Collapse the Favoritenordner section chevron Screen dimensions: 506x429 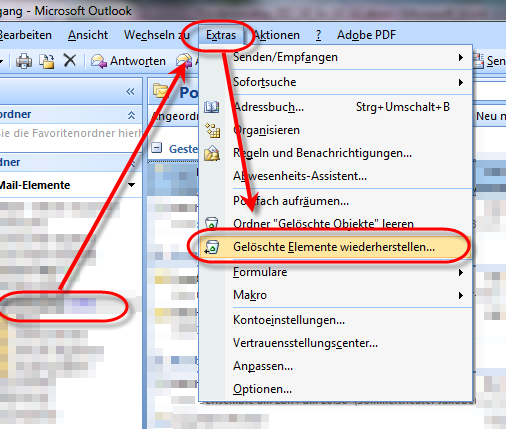(131, 115)
